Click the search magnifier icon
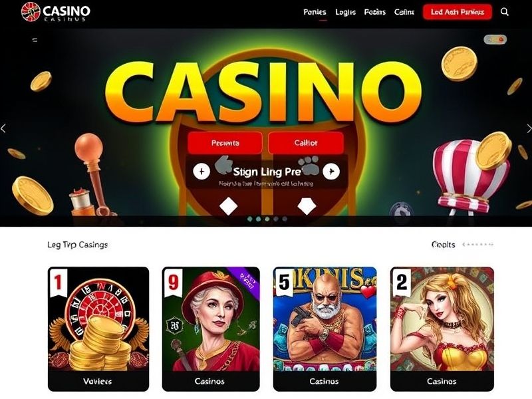The width and height of the screenshot is (532, 399). pos(505,12)
